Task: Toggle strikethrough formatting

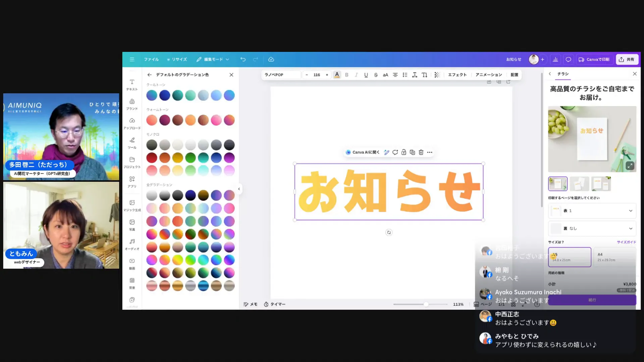Action: point(376,74)
